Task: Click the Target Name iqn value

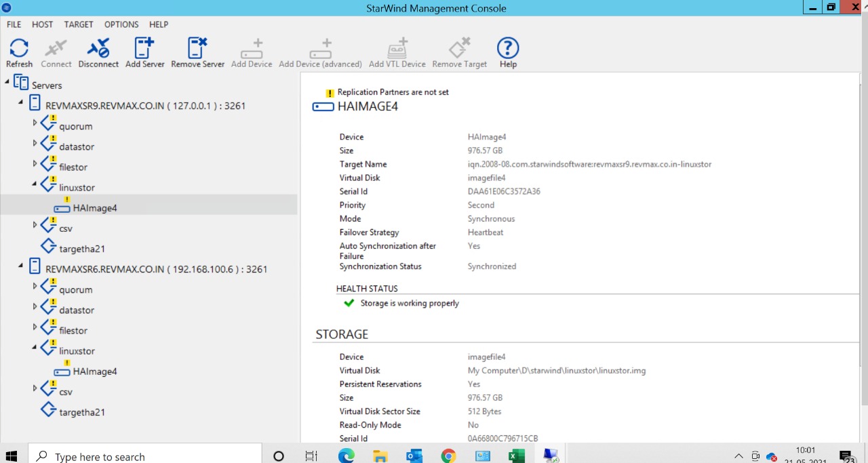Action: coord(589,164)
